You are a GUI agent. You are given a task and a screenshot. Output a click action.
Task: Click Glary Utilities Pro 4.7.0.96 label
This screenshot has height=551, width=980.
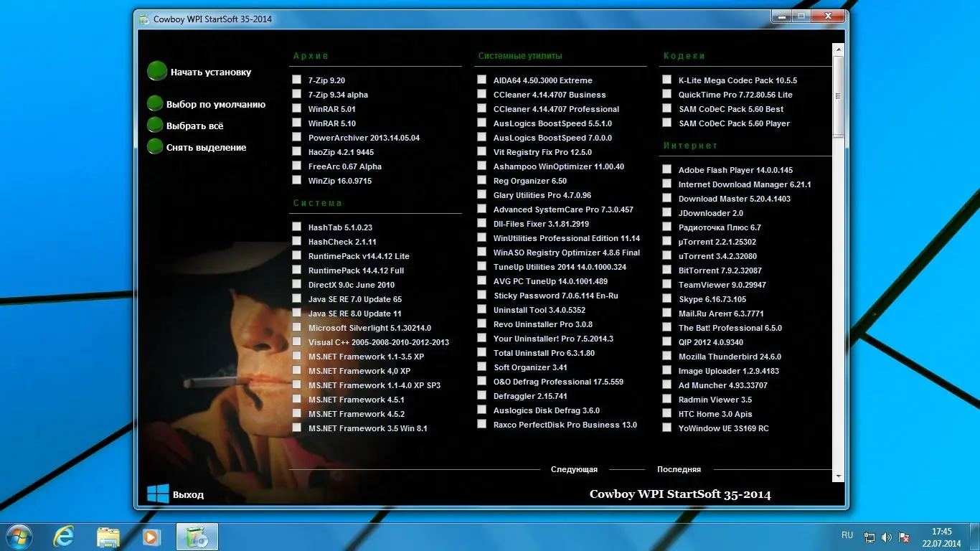pos(542,195)
